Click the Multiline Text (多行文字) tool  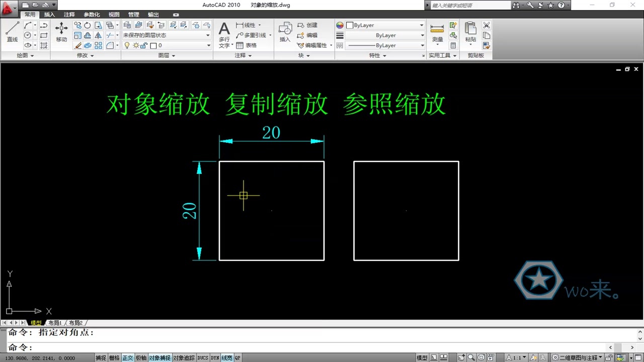point(224,35)
